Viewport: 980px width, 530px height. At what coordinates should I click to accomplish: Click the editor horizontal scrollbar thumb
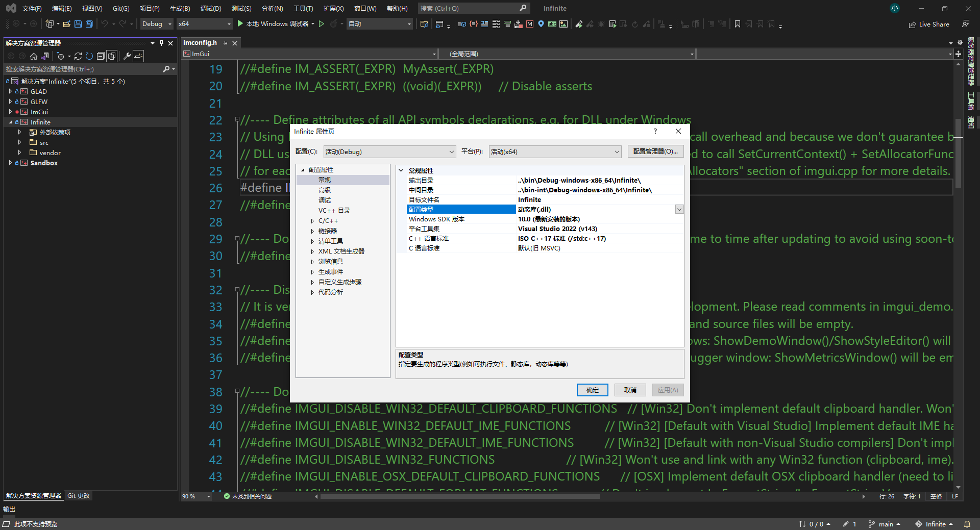pos(459,496)
